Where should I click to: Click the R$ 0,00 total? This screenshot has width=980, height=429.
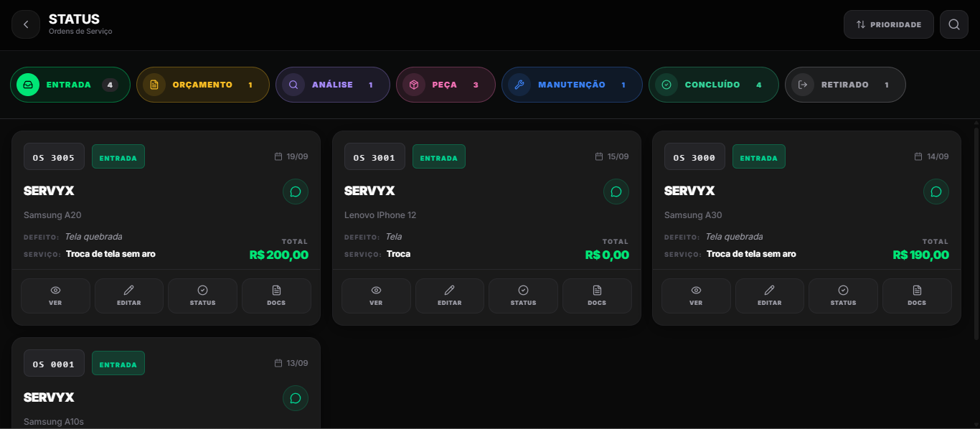click(607, 255)
